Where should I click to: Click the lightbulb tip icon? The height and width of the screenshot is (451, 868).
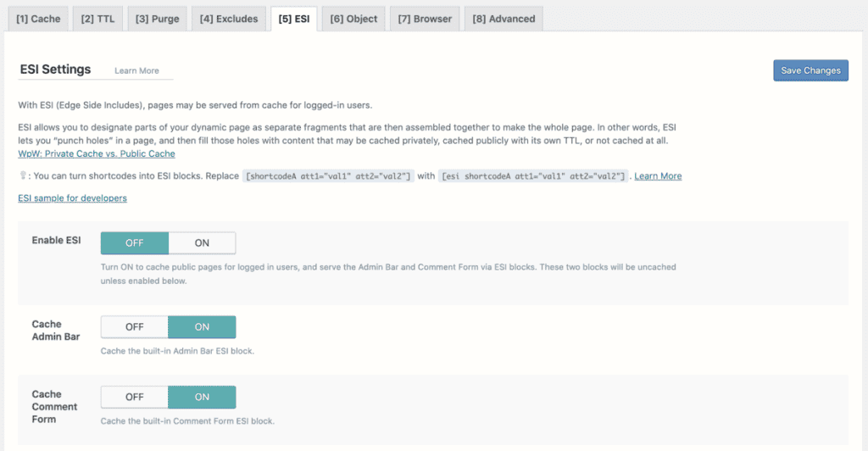23,175
